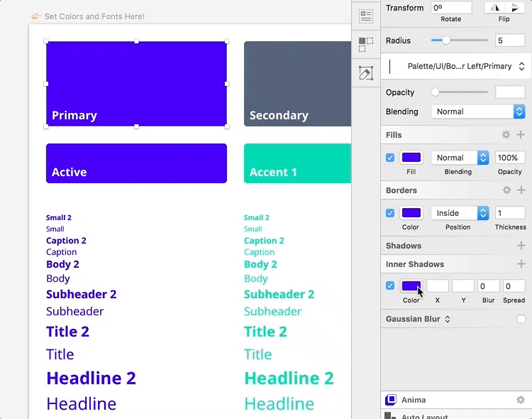Viewport: 532px width, 419px height.
Task: Open Fills settings gear
Action: pos(506,135)
